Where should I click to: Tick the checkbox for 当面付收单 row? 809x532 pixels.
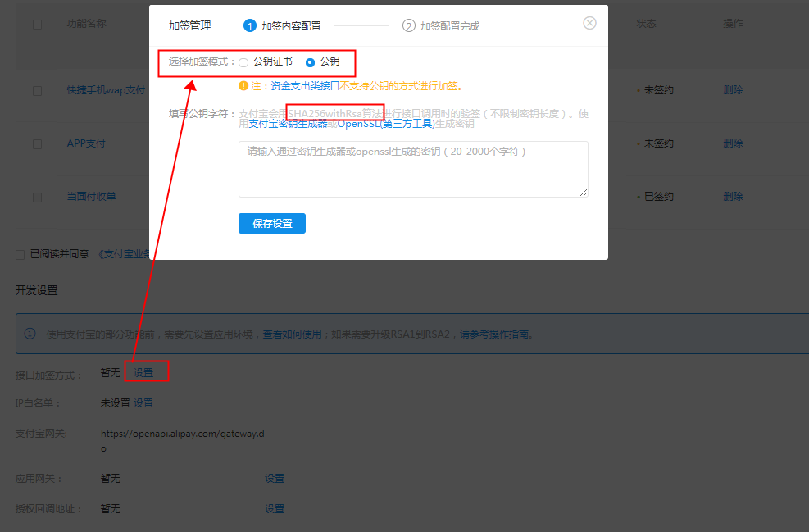(37, 197)
